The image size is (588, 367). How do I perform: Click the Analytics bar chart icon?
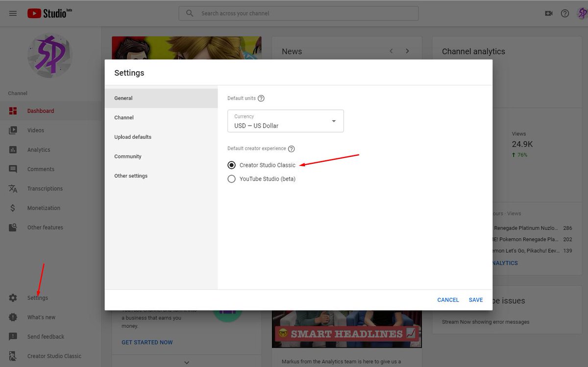pos(13,150)
